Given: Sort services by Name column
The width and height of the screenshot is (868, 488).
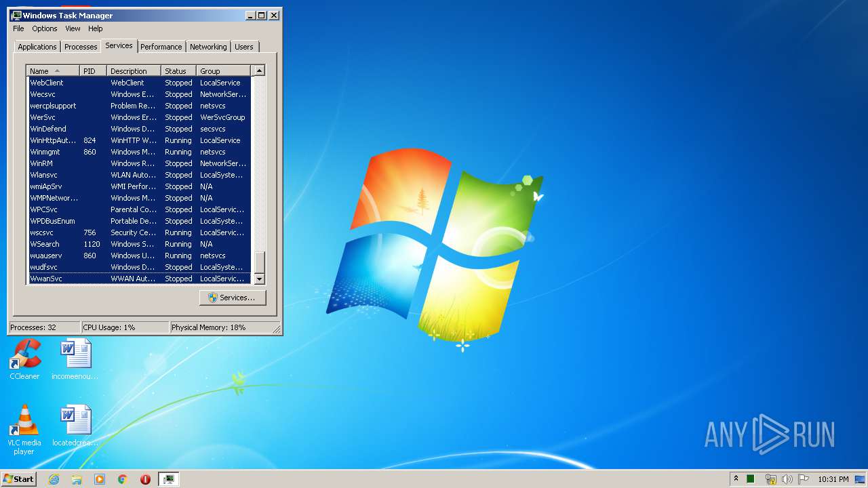Looking at the screenshot, I should pyautogui.click(x=53, y=71).
